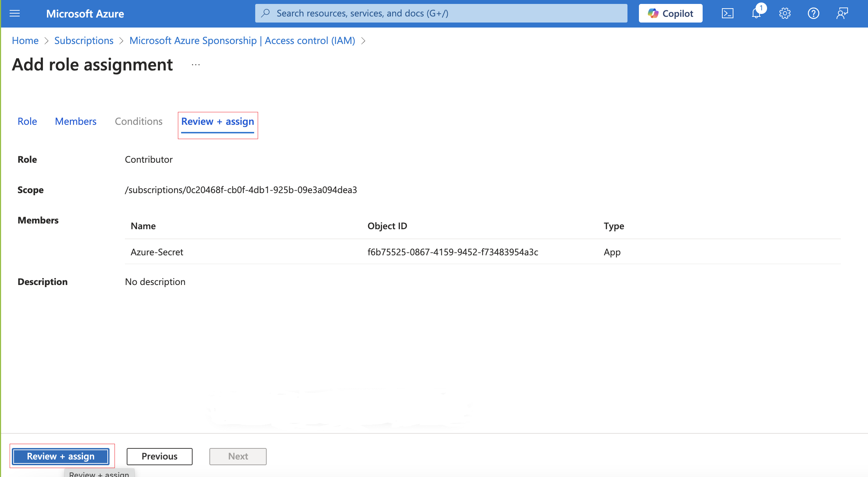Screen dimensions: 868x477
Task: Open the ellipsis next to page title
Action: 196,65
